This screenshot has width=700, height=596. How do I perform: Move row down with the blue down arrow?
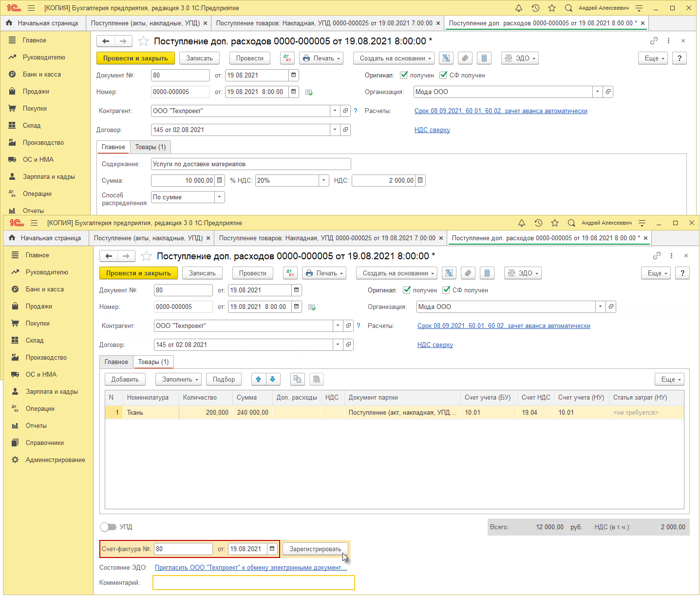[x=272, y=379]
